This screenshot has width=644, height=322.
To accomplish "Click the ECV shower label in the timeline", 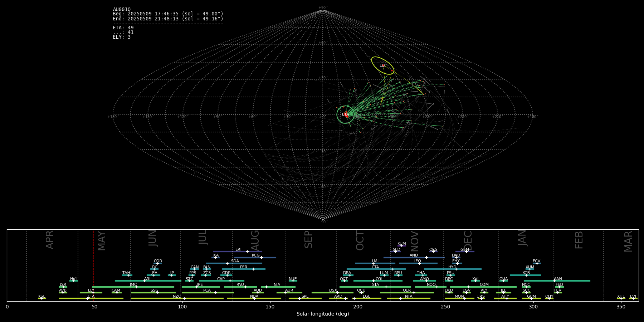I will [x=536, y=261].
